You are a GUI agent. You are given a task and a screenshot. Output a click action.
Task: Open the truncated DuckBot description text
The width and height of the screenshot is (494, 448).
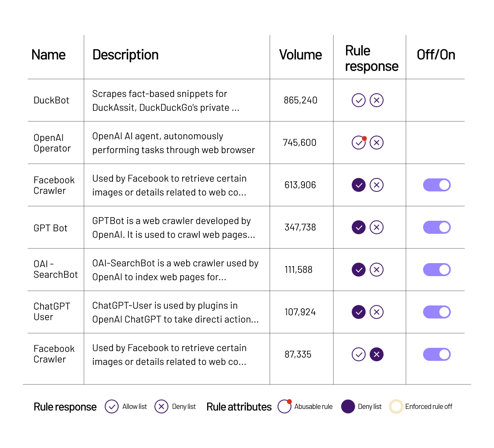point(166,101)
